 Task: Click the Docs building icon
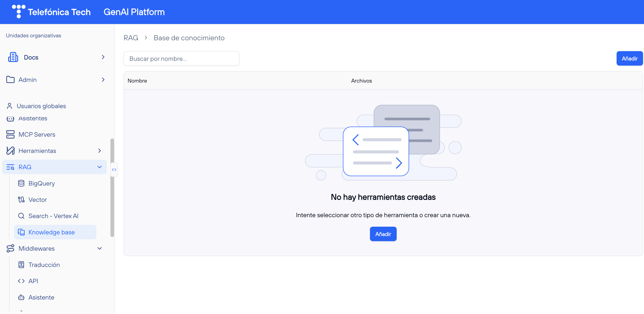tap(13, 57)
